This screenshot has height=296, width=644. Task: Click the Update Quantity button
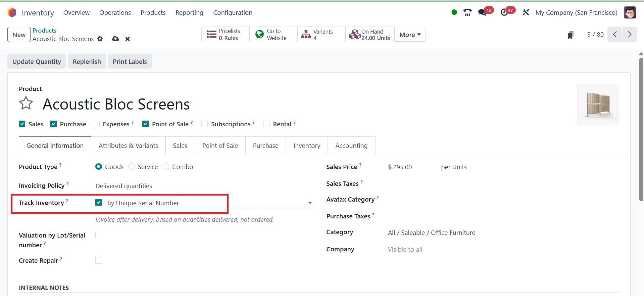click(x=37, y=61)
